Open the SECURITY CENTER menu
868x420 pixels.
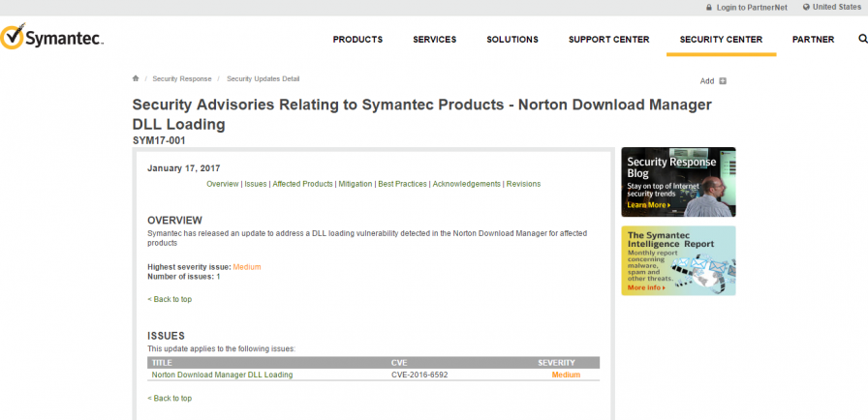pyautogui.click(x=722, y=40)
